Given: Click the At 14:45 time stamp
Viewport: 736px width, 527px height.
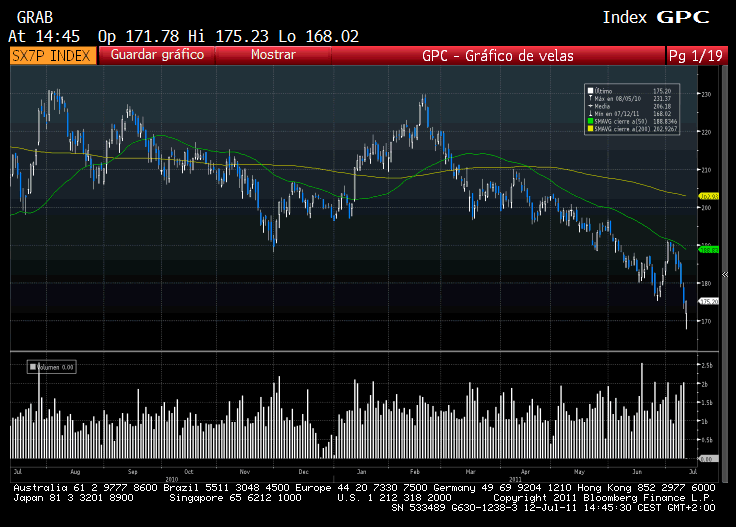Looking at the screenshot, I should [44, 36].
